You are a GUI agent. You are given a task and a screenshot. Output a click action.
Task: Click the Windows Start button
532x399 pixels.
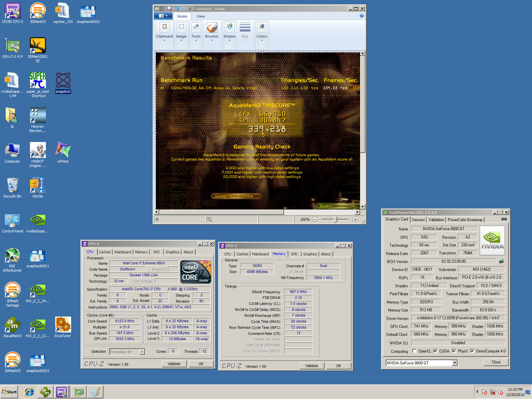pyautogui.click(x=9, y=392)
